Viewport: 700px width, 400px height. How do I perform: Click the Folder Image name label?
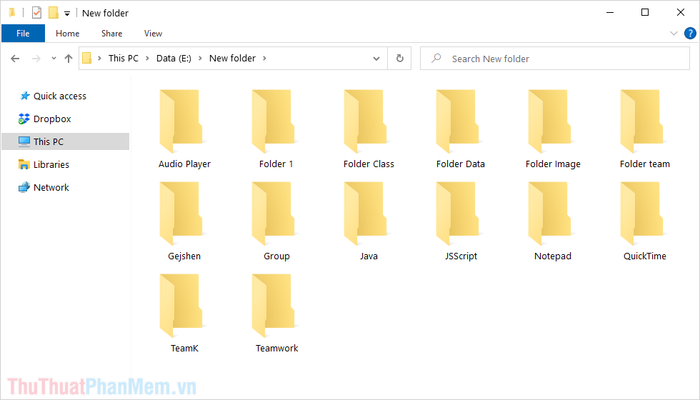[x=553, y=164]
